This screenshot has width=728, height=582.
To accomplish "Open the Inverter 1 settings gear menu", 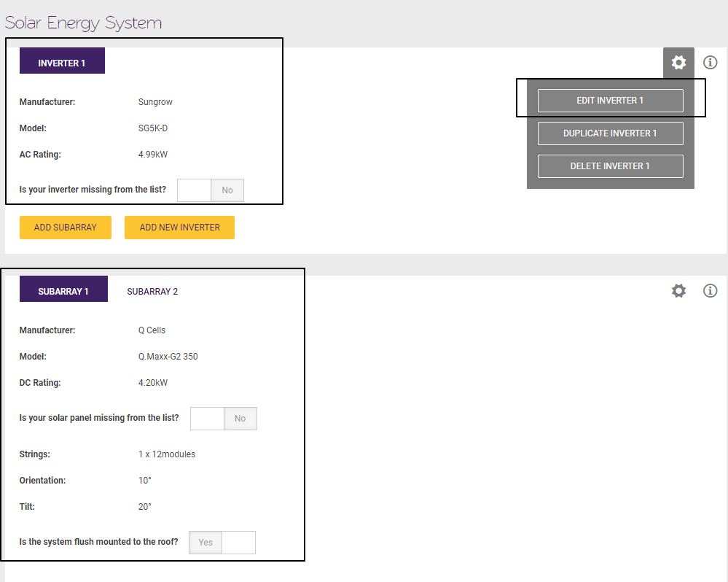I will tap(678, 63).
